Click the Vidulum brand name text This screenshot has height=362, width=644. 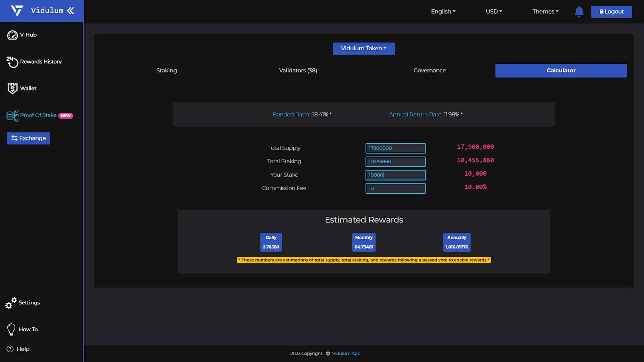tap(47, 10)
